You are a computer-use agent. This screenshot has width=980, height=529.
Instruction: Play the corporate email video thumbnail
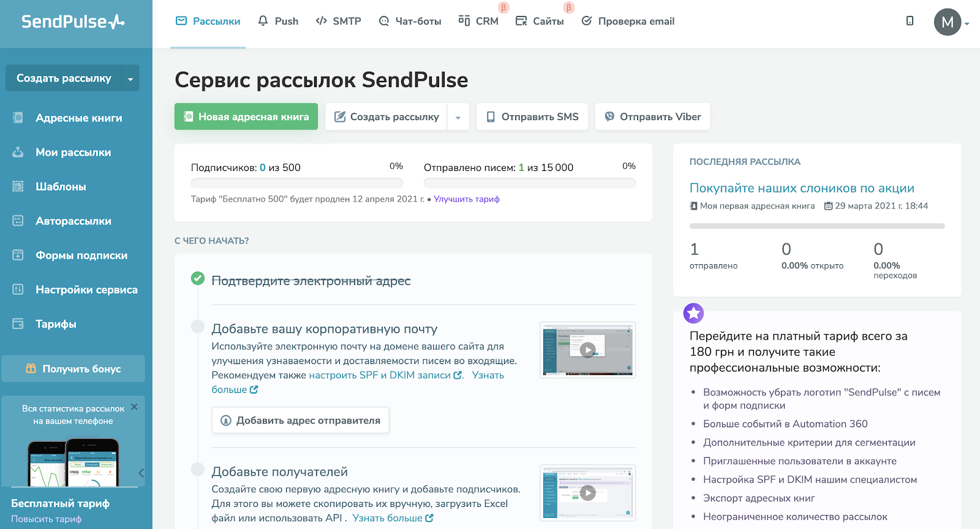587,350
